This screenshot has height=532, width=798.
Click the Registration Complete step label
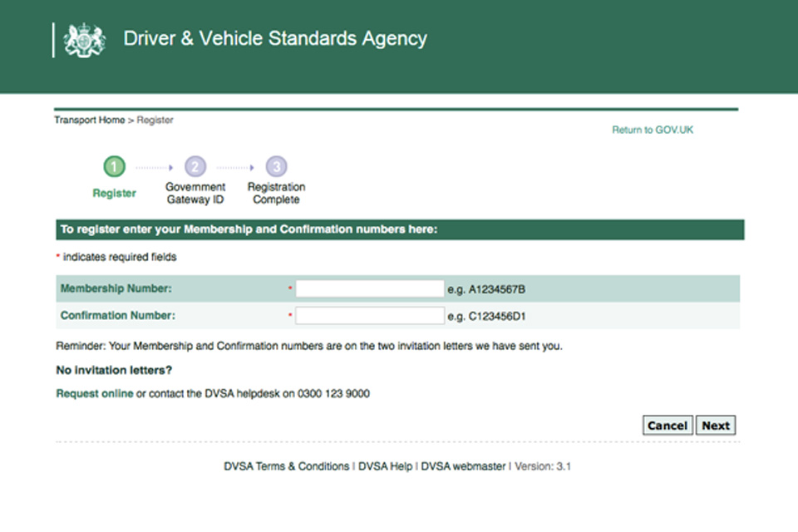tap(276, 194)
